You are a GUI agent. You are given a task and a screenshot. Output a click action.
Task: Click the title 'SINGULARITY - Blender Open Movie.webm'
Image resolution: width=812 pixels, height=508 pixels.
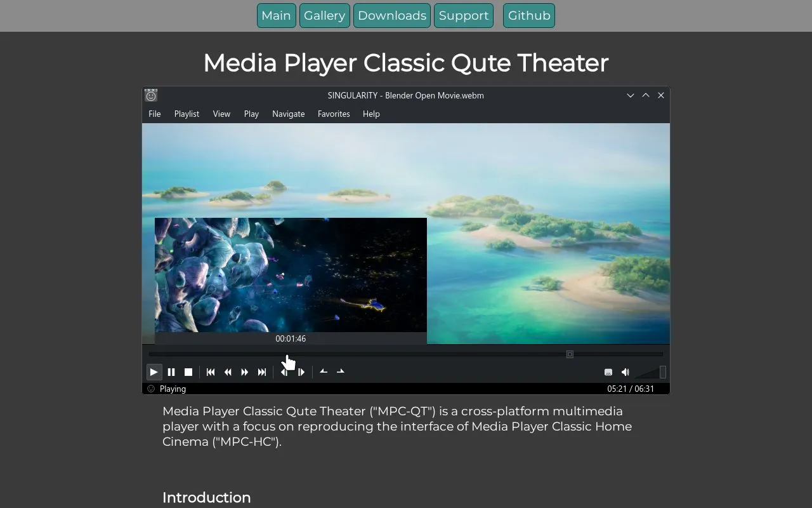pos(405,95)
